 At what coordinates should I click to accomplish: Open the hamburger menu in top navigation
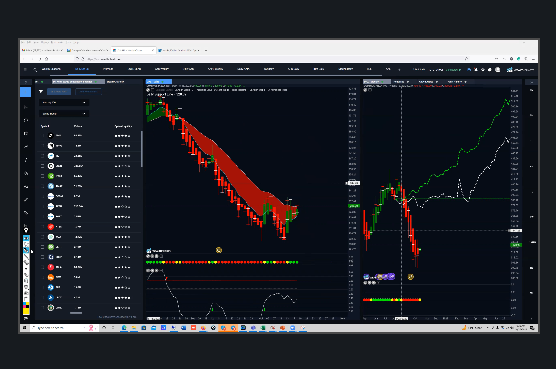pos(25,69)
